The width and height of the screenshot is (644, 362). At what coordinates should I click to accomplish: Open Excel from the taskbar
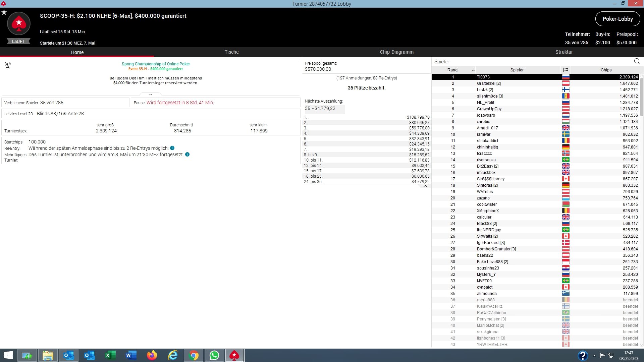(x=110, y=355)
